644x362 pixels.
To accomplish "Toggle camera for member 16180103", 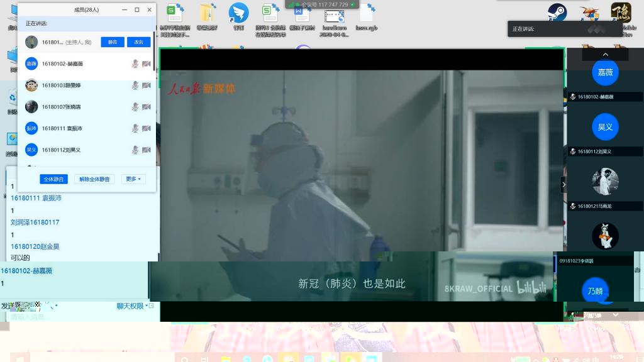I will pos(146,85).
